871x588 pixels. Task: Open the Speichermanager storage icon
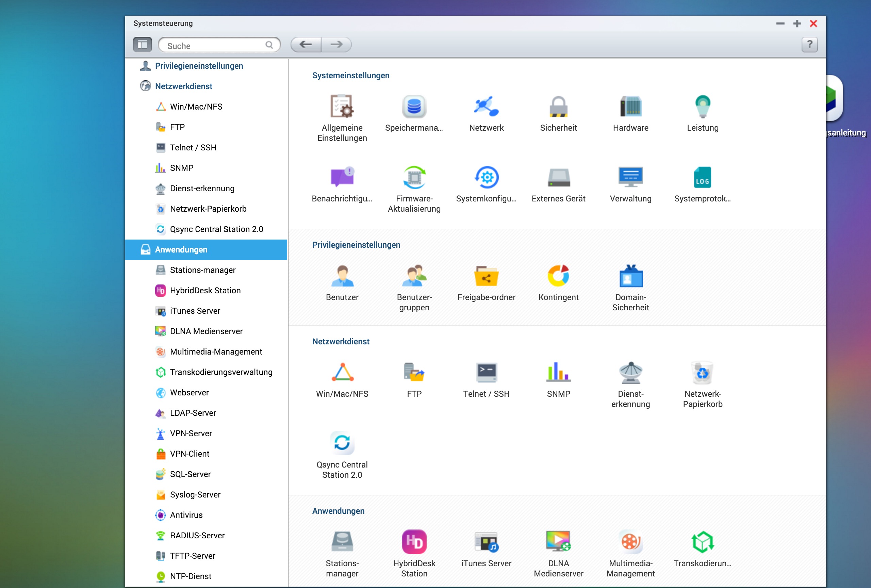pos(414,107)
